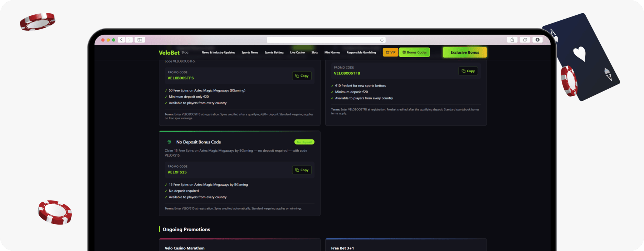Copy the VELOFS15 promo code

point(302,170)
